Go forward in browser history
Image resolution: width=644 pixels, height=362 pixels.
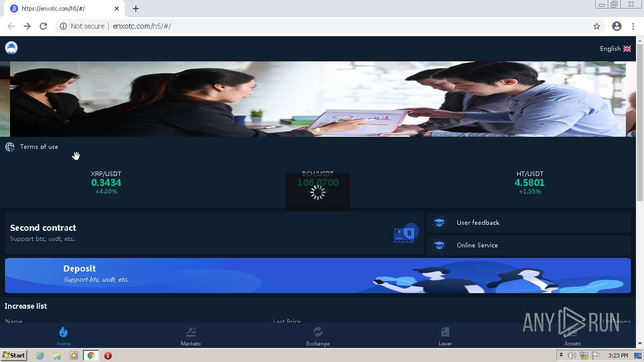click(x=27, y=26)
